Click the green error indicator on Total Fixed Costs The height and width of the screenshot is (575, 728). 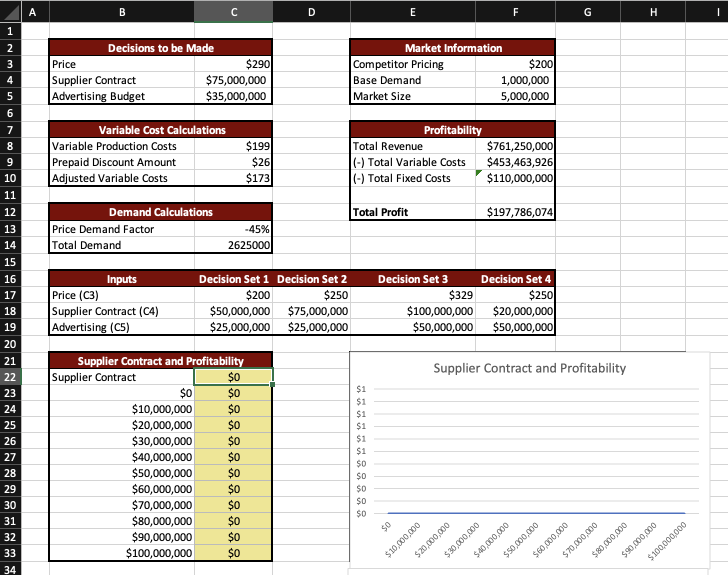[478, 172]
